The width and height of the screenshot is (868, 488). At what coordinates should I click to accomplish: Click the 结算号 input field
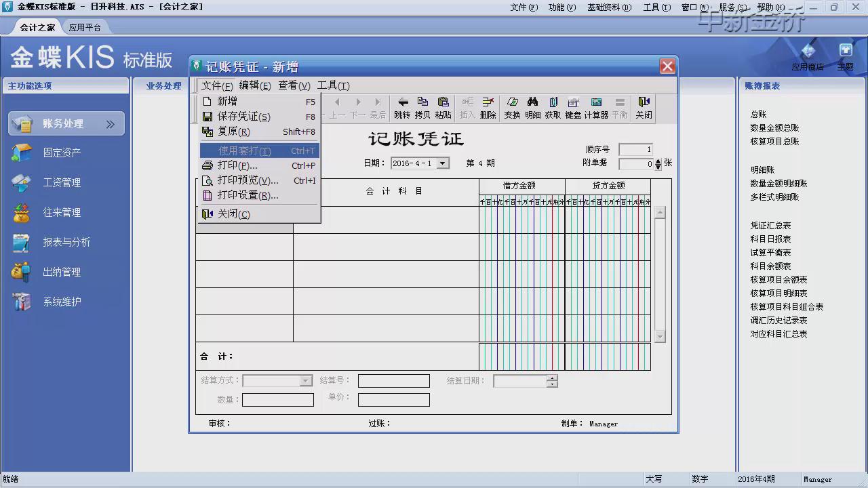click(394, 381)
